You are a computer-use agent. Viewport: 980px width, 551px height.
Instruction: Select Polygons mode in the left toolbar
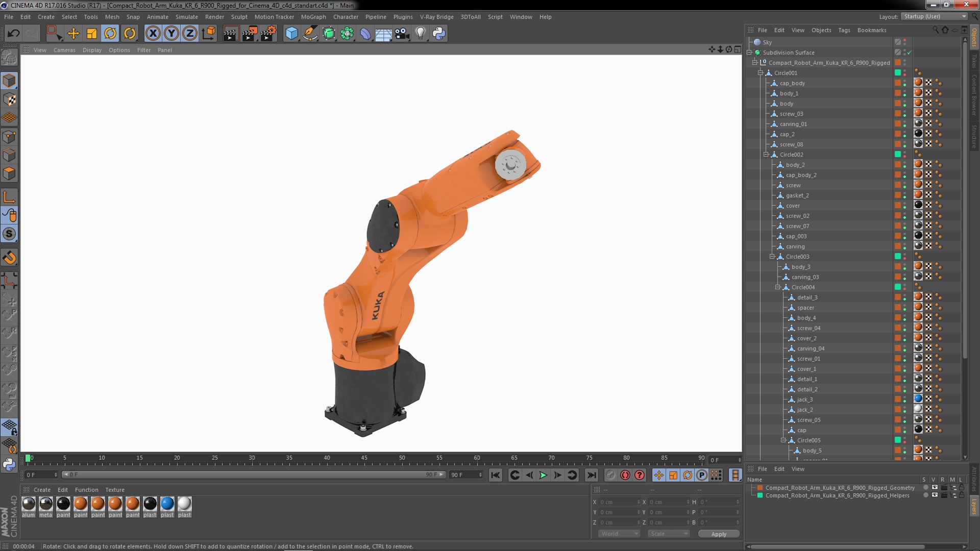pos(9,173)
